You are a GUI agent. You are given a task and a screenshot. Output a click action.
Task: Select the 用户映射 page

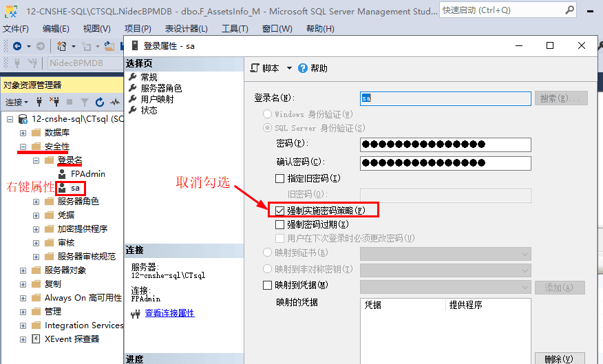coord(157,99)
